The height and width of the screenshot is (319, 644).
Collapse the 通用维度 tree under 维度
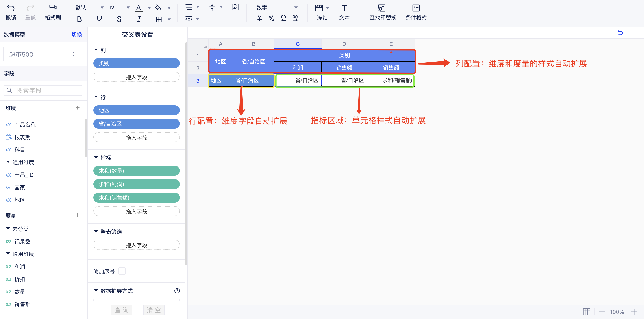point(8,162)
